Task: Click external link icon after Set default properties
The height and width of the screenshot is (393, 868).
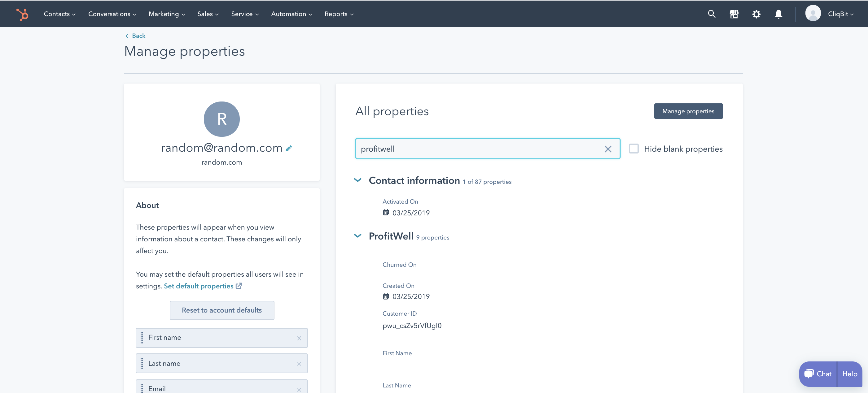Action: [239, 286]
